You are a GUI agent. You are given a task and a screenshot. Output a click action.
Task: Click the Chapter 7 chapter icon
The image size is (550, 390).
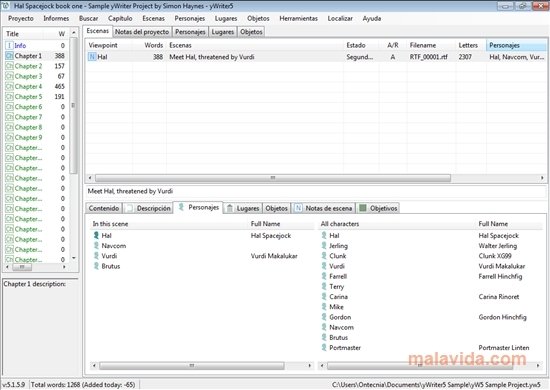point(9,117)
